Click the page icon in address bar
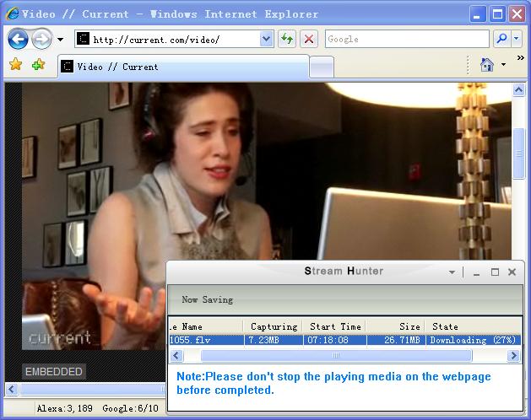 click(83, 39)
